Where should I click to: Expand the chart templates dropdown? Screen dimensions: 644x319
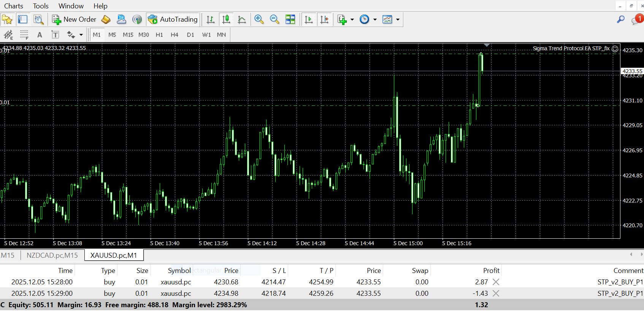[x=398, y=19]
